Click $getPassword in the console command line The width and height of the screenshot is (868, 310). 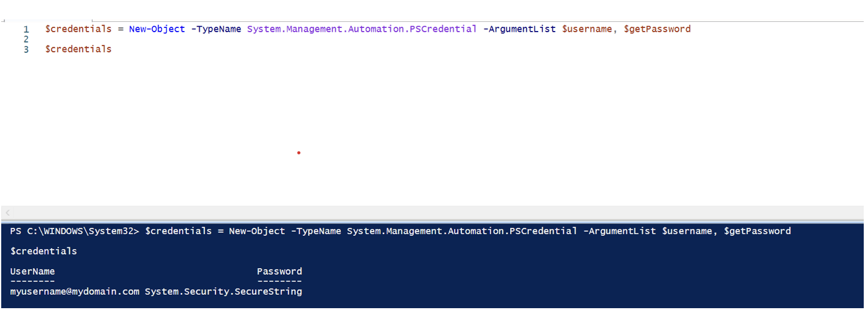(758, 231)
